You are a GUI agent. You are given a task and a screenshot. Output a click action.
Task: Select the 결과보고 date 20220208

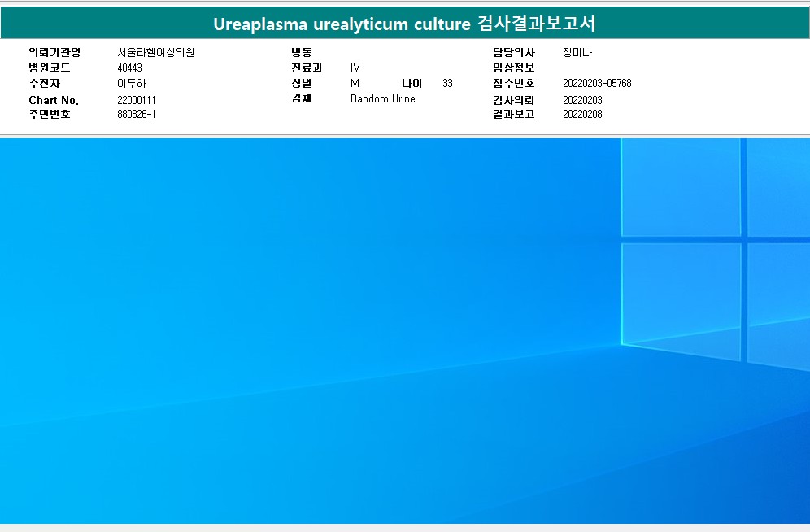coord(582,115)
